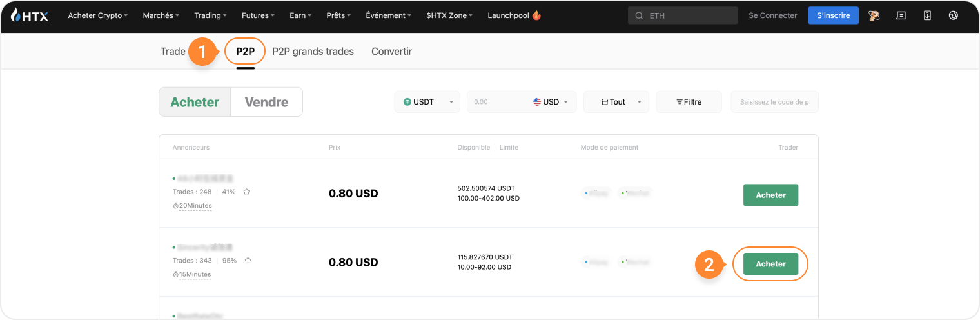
Task: Open the Acheter Crypto menu
Action: pyautogui.click(x=97, y=15)
